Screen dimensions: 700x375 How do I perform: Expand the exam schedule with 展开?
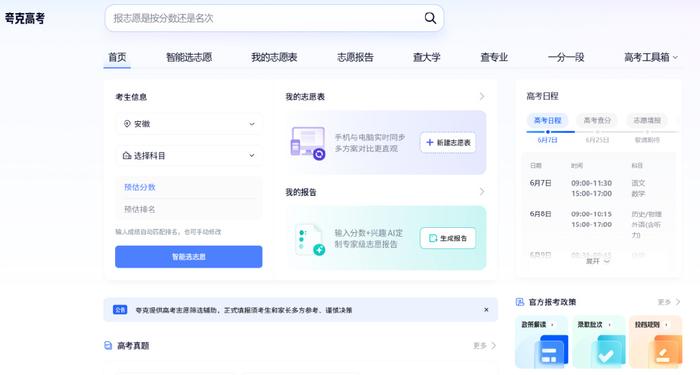point(597,261)
